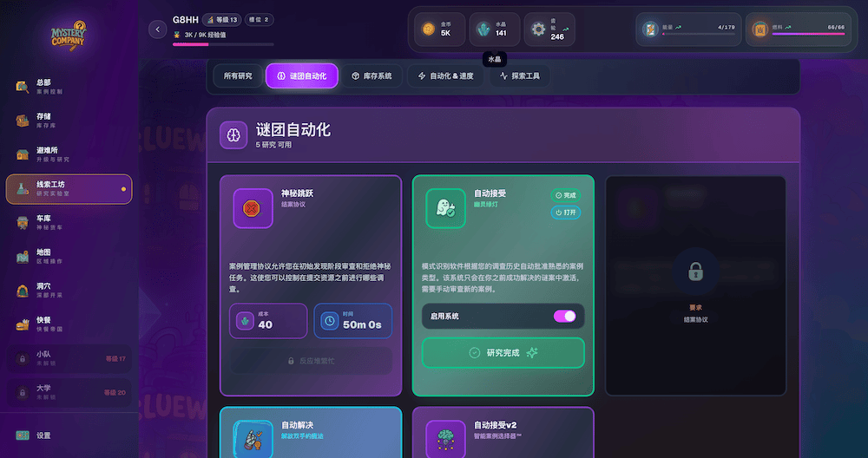Collapse sidebar with the back chevron button
This screenshot has height=458, width=868.
pos(157,29)
